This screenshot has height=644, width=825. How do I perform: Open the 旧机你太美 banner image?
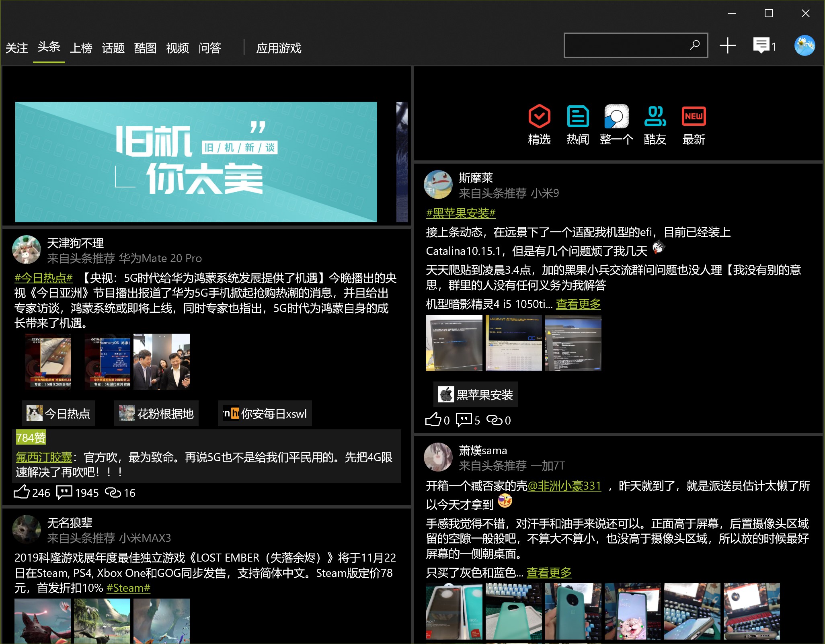point(196,162)
